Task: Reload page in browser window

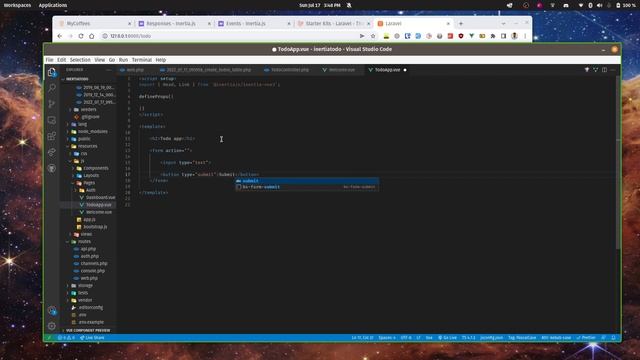Action: [81, 36]
